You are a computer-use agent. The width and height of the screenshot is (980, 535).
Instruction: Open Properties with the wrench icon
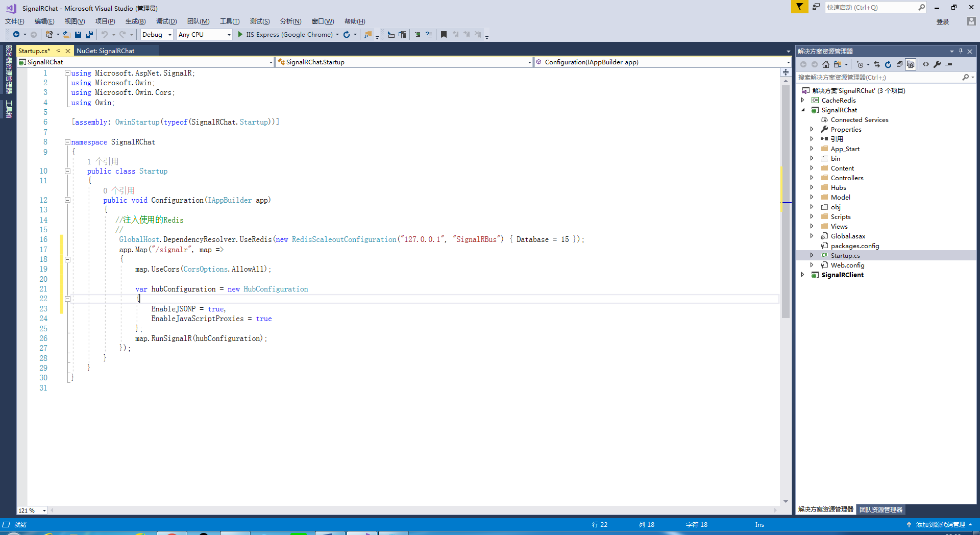937,64
